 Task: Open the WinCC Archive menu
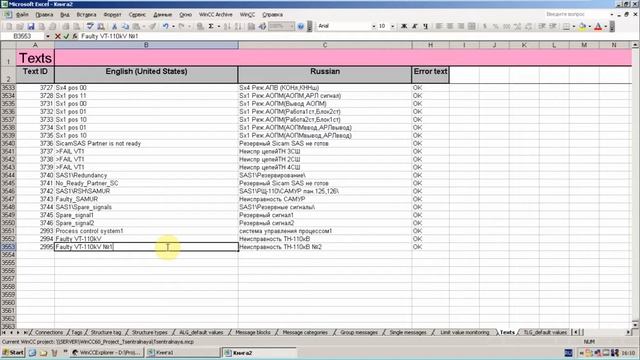click(x=216, y=14)
